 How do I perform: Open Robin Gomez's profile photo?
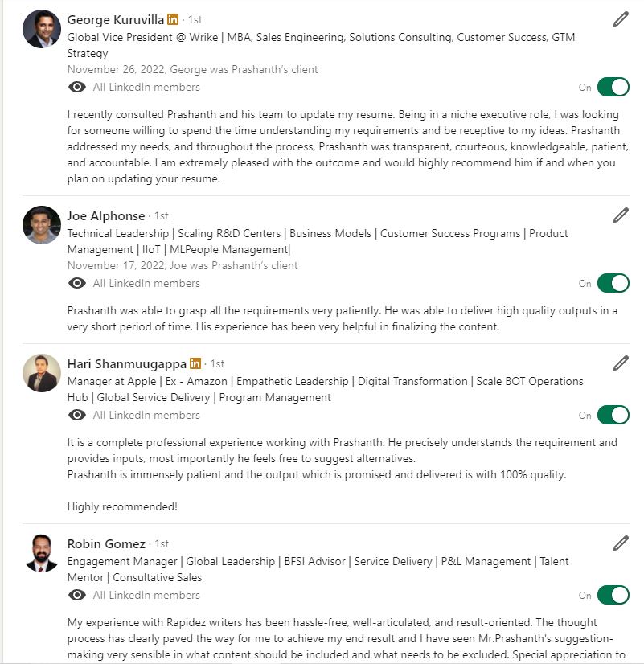(42, 553)
